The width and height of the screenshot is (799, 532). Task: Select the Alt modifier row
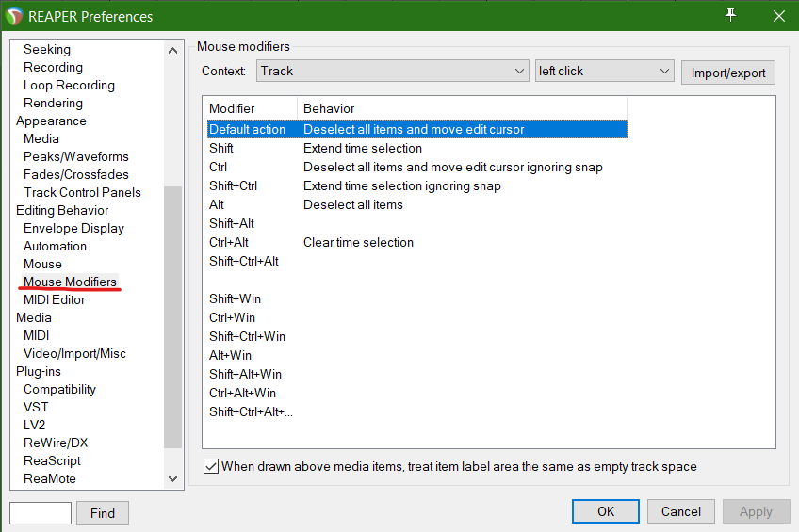416,204
